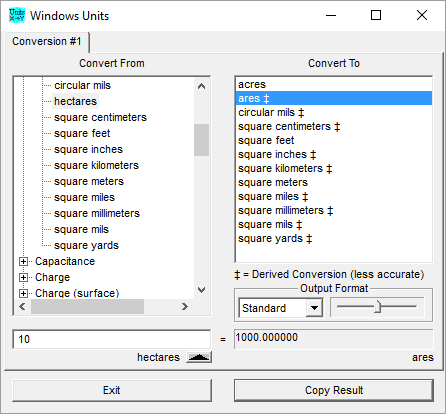Expand the Charge (surface) category
The height and width of the screenshot is (414, 446).
click(23, 293)
